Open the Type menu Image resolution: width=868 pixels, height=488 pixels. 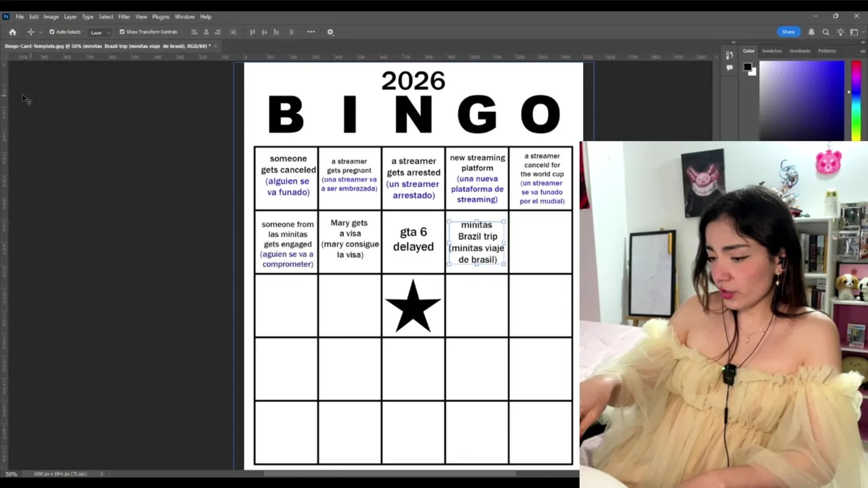(x=87, y=16)
